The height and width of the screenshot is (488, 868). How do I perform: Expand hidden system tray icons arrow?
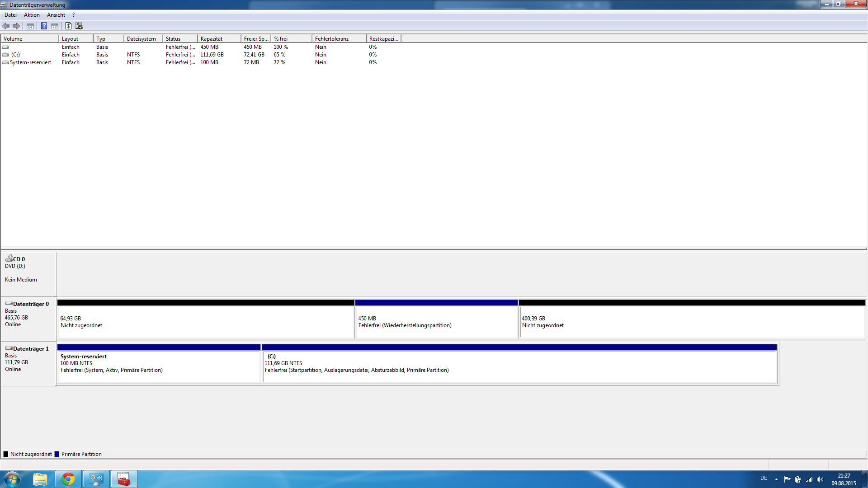(776, 479)
